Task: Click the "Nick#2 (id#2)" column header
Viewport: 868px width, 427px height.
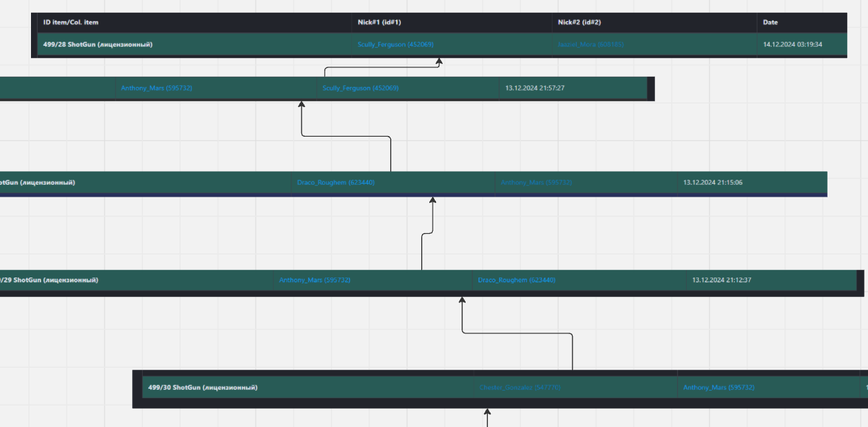Action: (580, 23)
